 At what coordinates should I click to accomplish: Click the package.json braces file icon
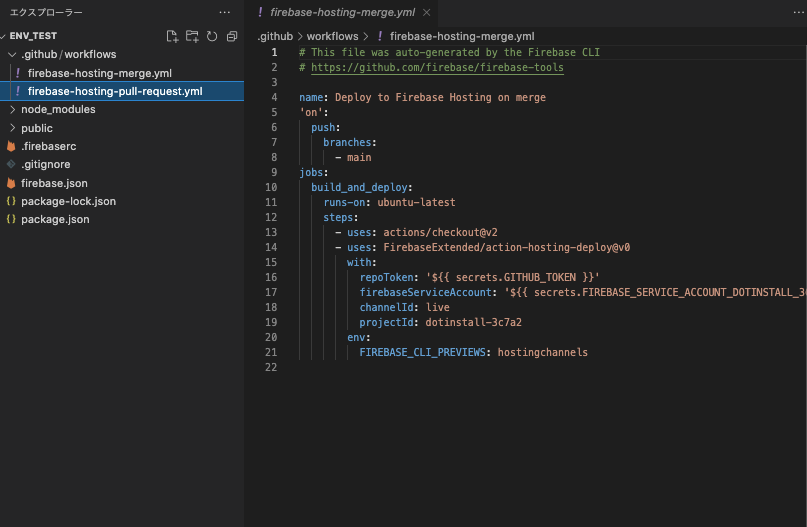[12, 219]
